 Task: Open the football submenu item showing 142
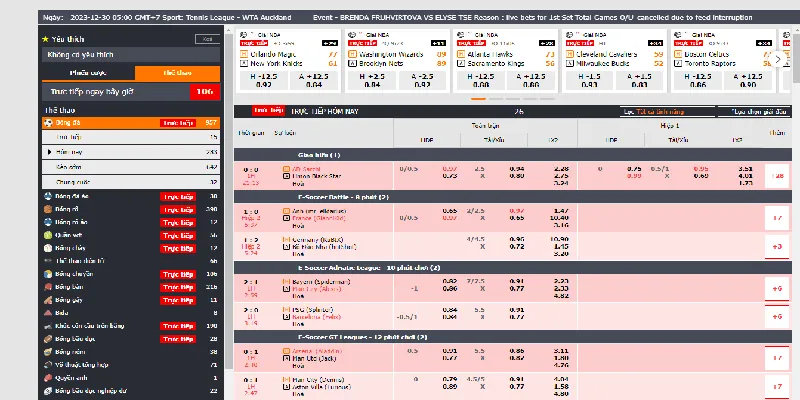(x=131, y=167)
